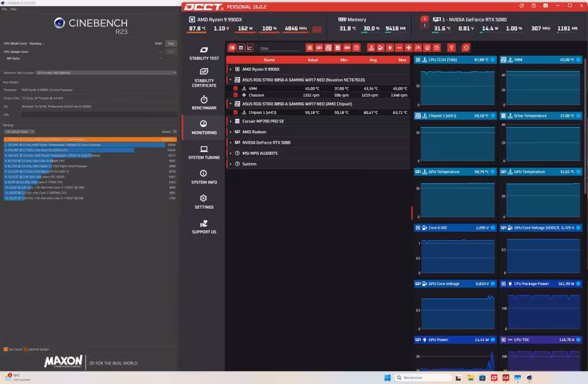588x384 pixels.
Task: Click the OCCT sensor Filter text field
Action: tap(280, 48)
